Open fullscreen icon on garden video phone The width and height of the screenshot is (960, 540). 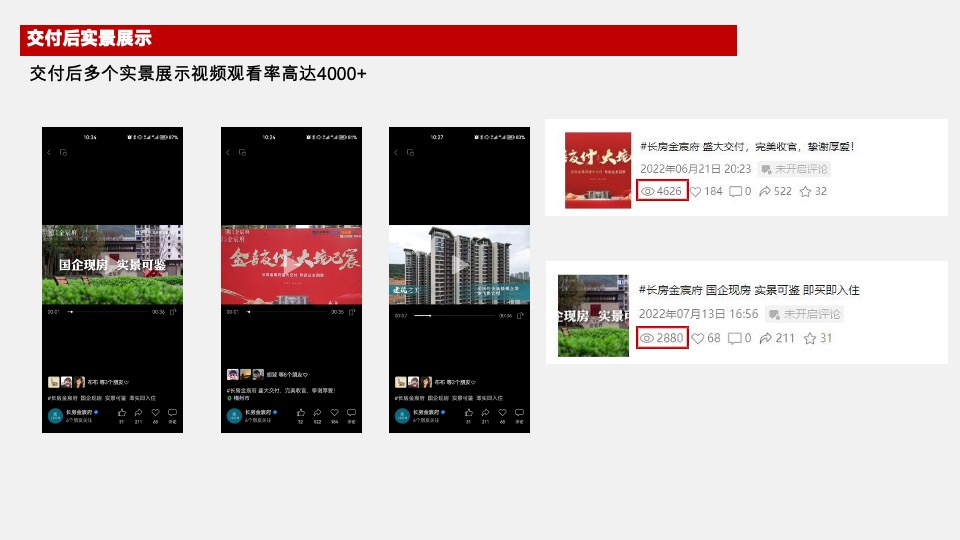click(173, 312)
